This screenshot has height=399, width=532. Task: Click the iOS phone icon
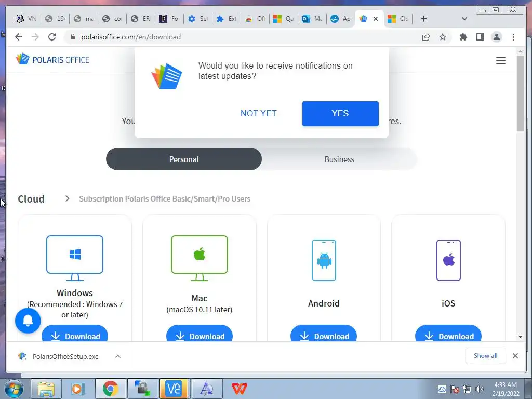coord(448,260)
